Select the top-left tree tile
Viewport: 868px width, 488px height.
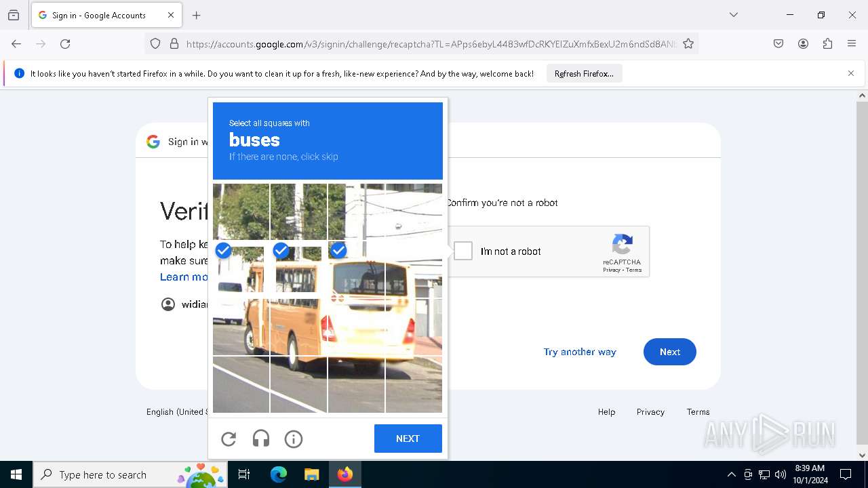pyautogui.click(x=241, y=211)
